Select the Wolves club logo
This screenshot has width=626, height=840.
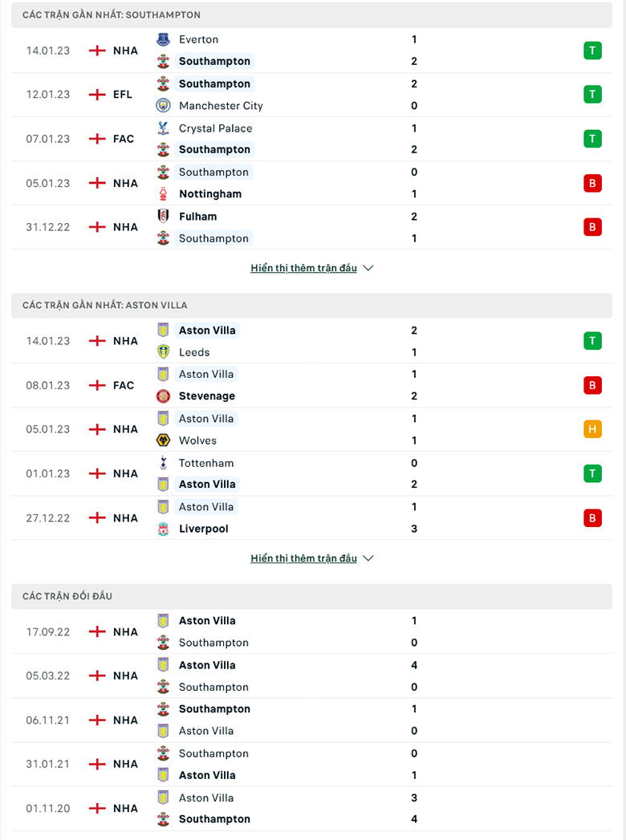(163, 440)
